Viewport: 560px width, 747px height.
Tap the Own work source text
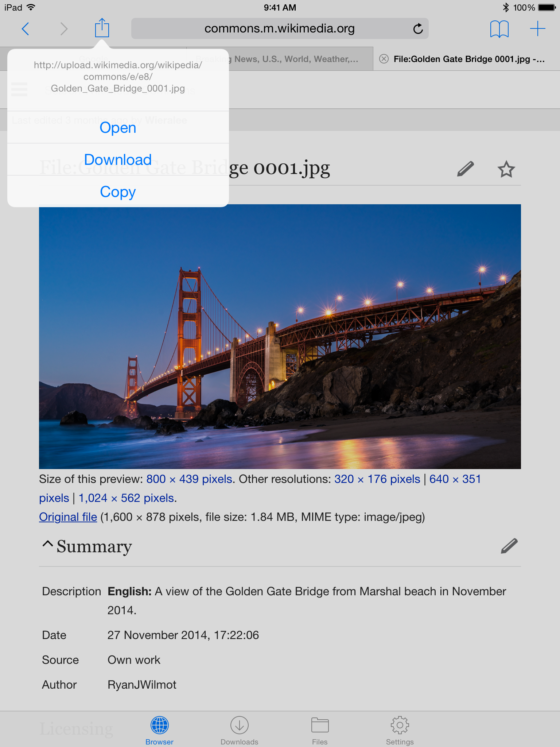pyautogui.click(x=134, y=660)
